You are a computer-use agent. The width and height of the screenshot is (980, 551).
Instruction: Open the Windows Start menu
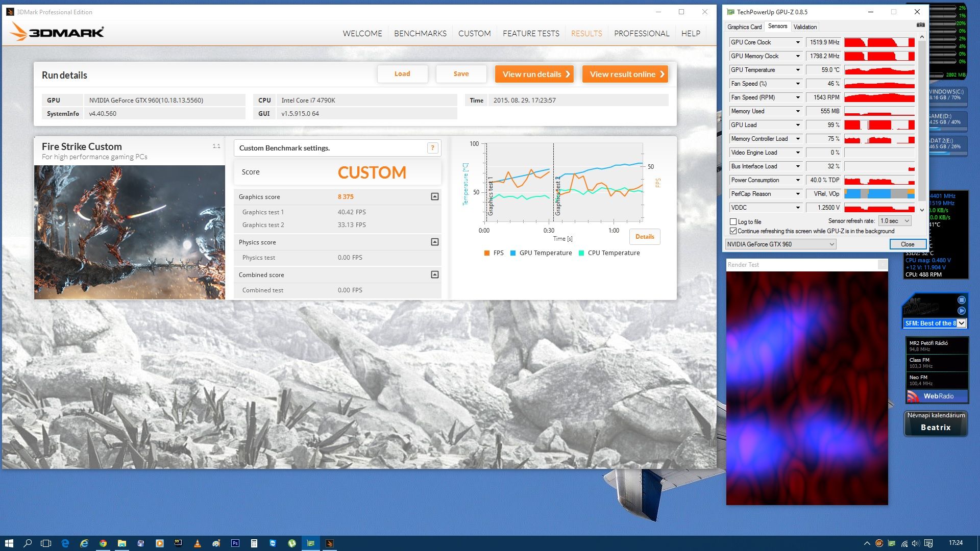tap(9, 543)
